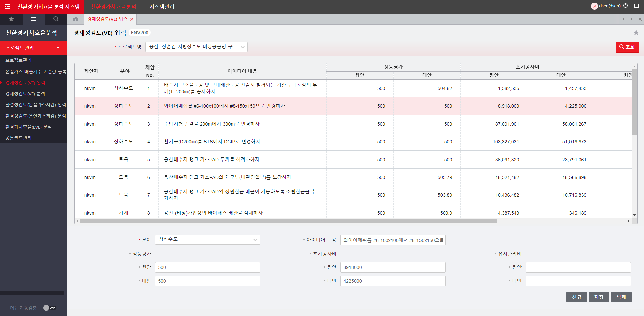Click the 저장 button
The height and width of the screenshot is (316, 644).
pos(599,297)
